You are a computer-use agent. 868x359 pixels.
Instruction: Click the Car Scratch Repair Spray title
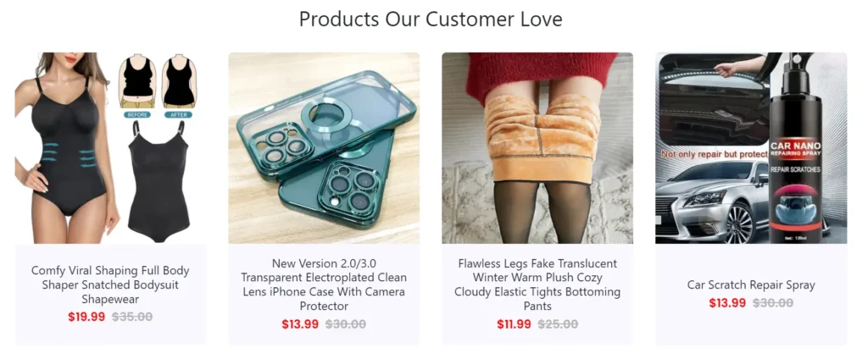coord(751,284)
